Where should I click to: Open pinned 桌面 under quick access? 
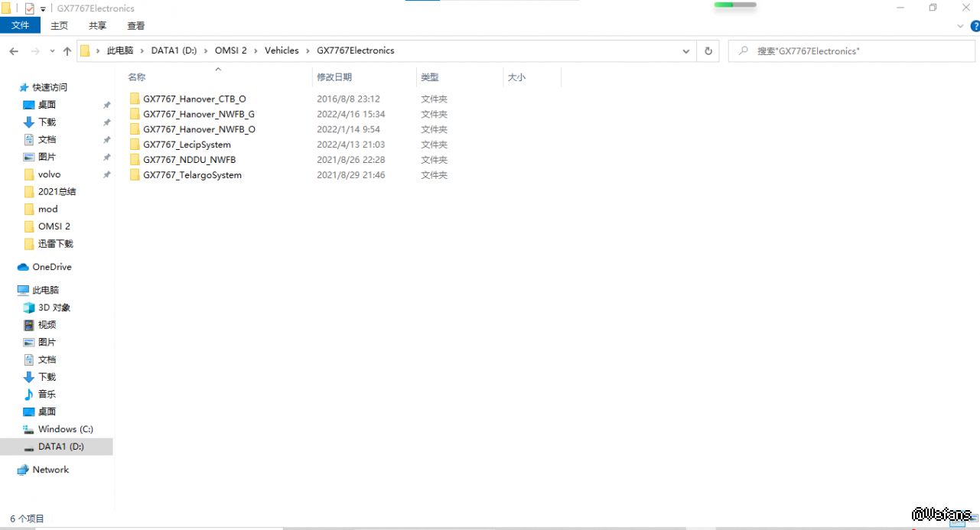47,105
